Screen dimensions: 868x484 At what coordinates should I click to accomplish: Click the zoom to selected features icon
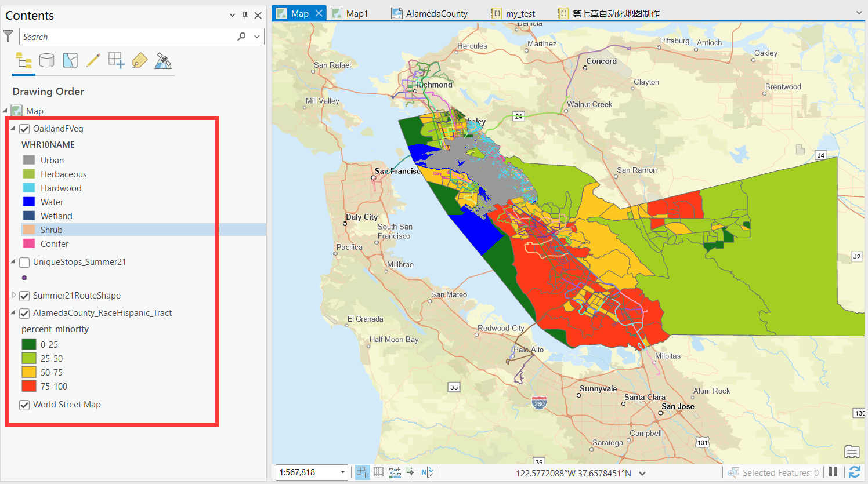734,472
